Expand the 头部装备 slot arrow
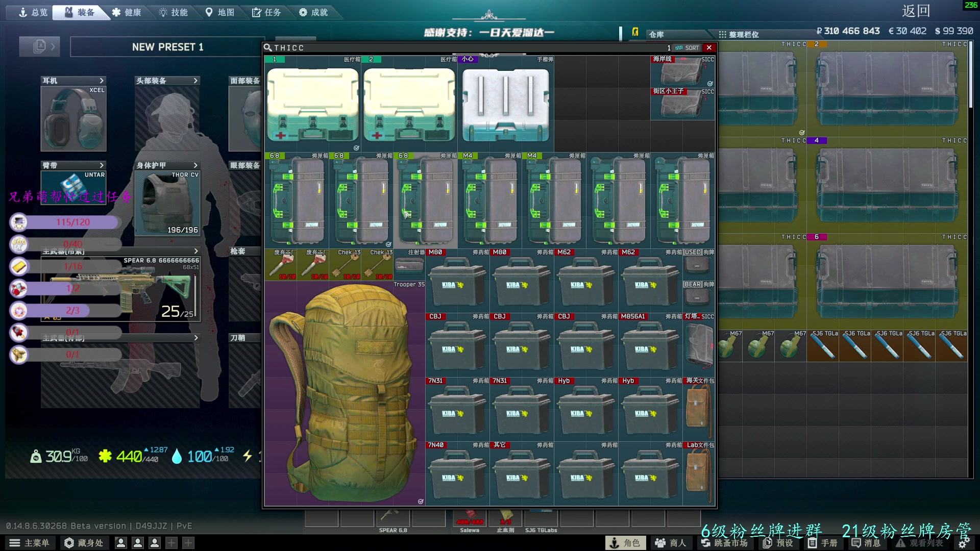Viewport: 980px width, 551px height. tap(195, 81)
